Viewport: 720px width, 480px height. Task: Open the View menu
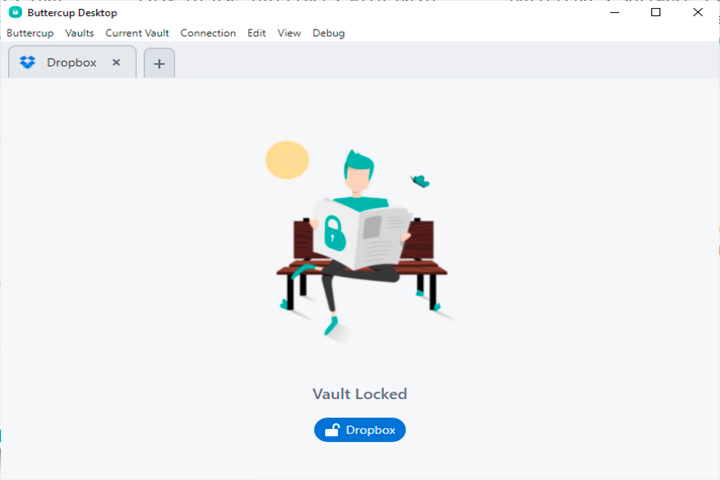289,33
